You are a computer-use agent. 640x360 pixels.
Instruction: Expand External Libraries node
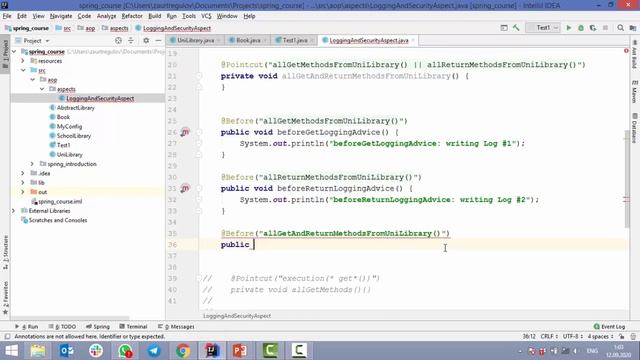click(x=13, y=211)
